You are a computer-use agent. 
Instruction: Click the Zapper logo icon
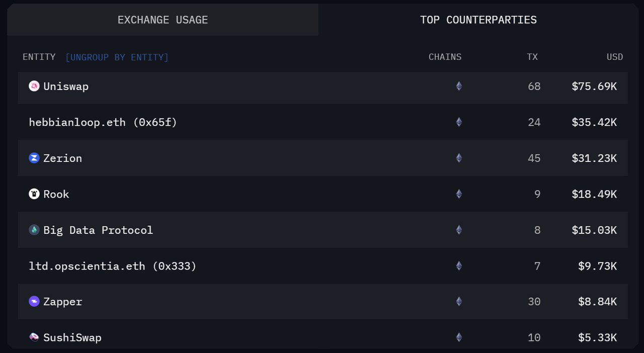pyautogui.click(x=34, y=302)
